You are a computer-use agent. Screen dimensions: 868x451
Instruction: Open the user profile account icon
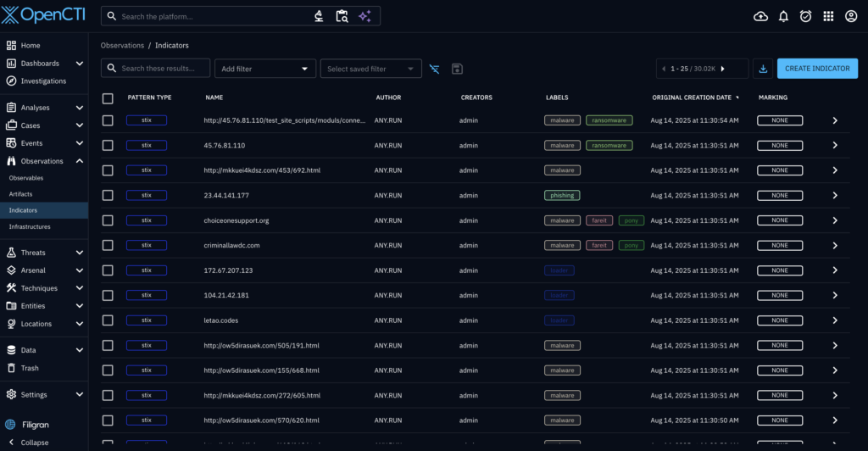tap(850, 16)
